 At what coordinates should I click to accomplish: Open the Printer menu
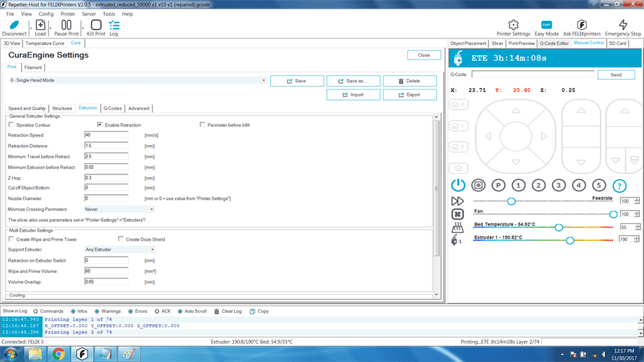point(68,14)
